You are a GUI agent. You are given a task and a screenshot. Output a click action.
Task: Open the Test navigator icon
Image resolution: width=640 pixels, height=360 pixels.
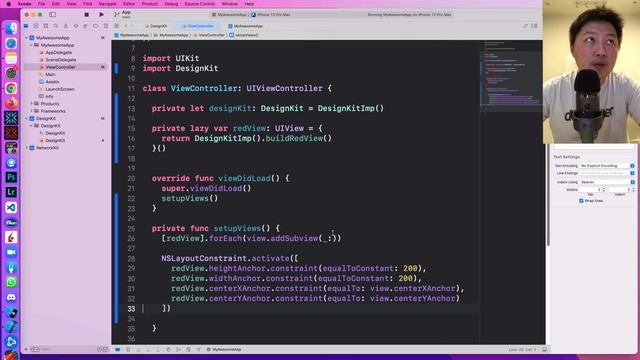click(x=76, y=26)
